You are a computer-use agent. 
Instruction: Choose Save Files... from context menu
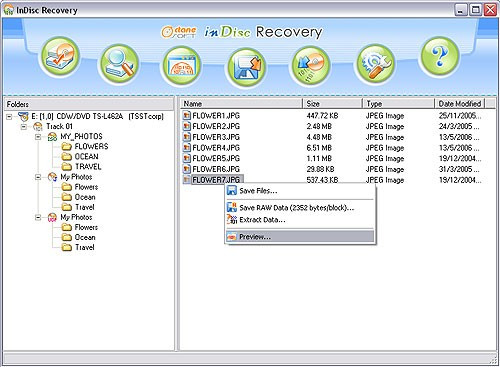(300, 191)
